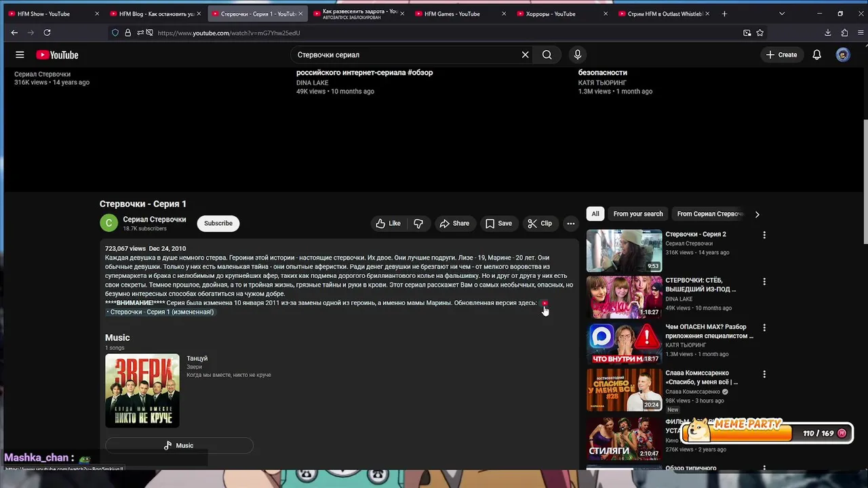The image size is (868, 488).
Task: Click the Meme Party progress bar
Action: [766, 433]
